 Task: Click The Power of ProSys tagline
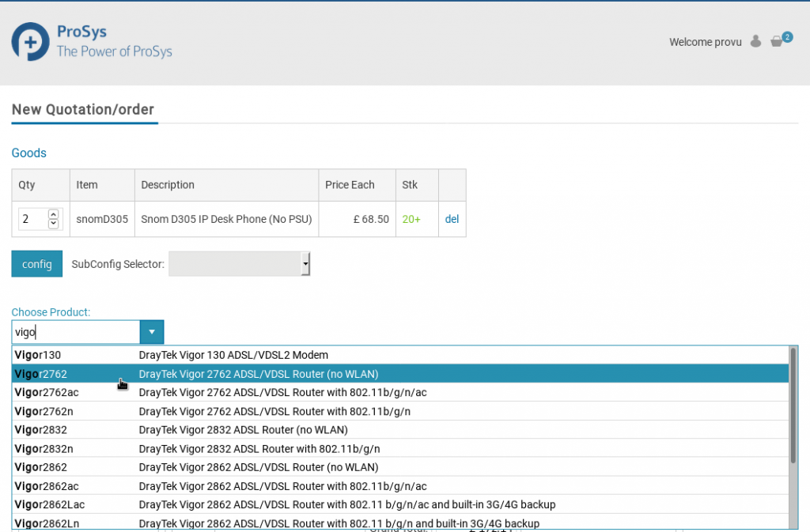click(114, 51)
